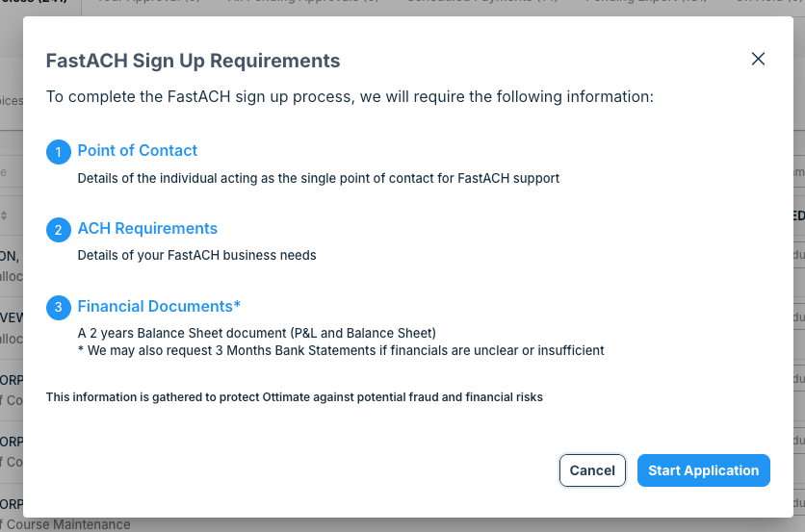Screen dimensions: 805x532
Task: Click the FastACH Sign Up Requirements title
Action: [x=193, y=61]
